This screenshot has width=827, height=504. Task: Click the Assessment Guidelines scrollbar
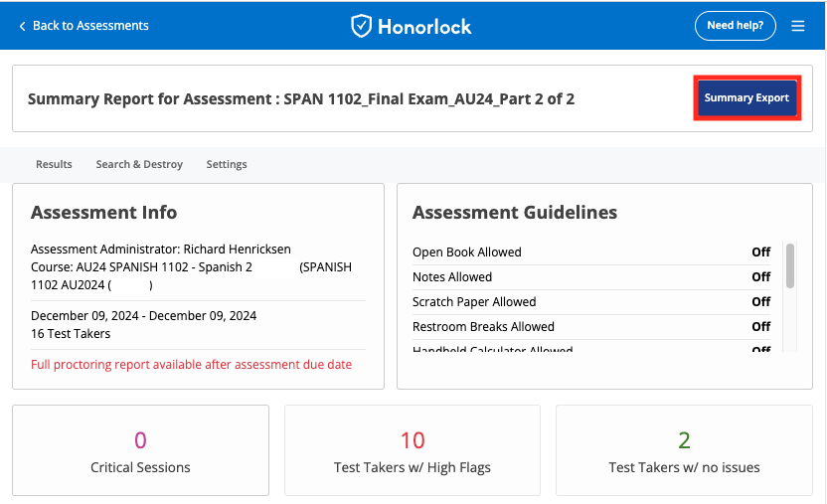click(x=789, y=265)
